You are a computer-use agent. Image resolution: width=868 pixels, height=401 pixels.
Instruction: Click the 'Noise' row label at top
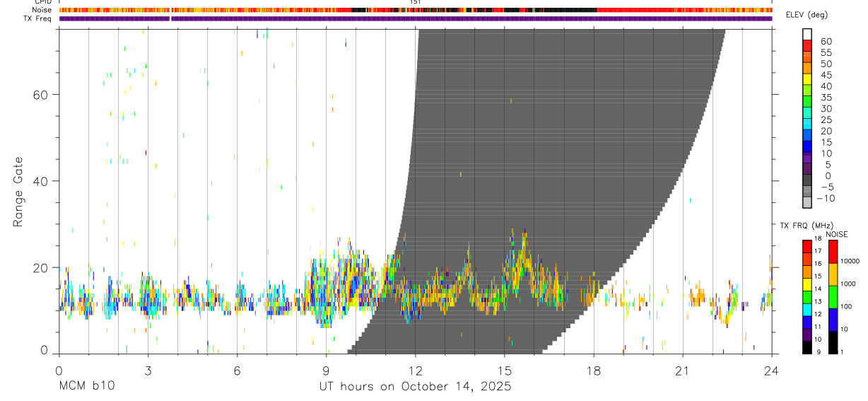[42, 10]
